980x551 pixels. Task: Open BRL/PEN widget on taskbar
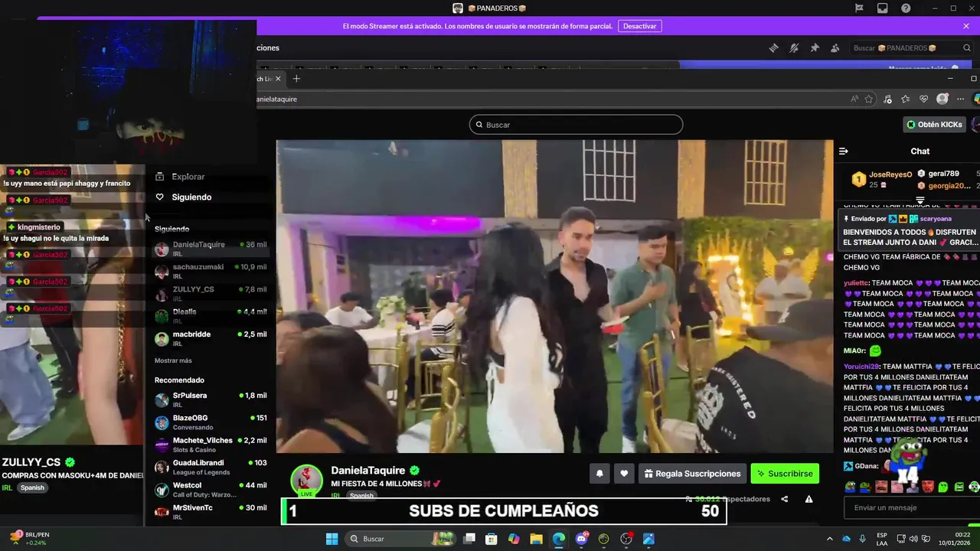(x=29, y=539)
